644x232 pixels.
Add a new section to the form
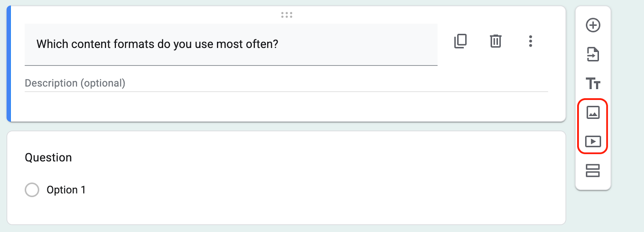(x=592, y=171)
